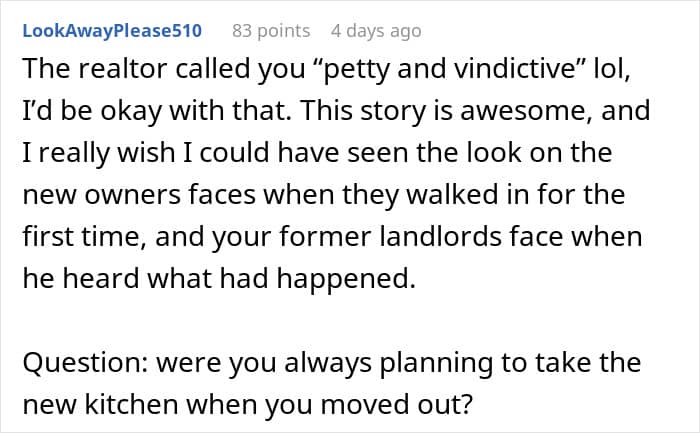
Task: Open the 4 days ago timestamp permalink
Action: [376, 31]
